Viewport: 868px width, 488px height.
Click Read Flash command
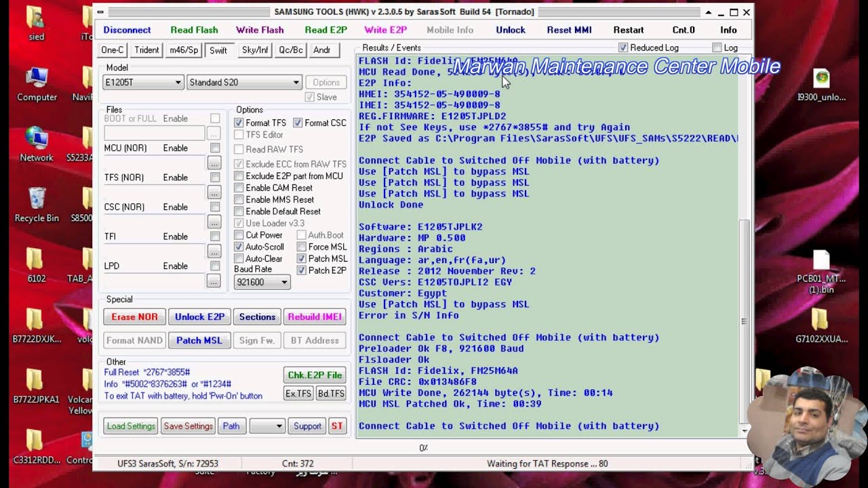[194, 30]
